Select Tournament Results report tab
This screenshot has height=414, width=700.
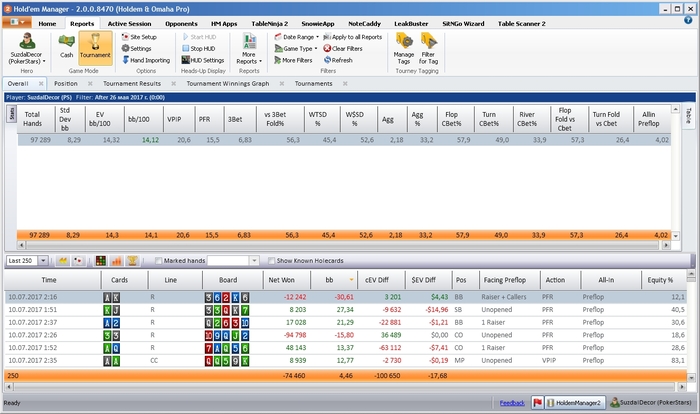point(132,84)
